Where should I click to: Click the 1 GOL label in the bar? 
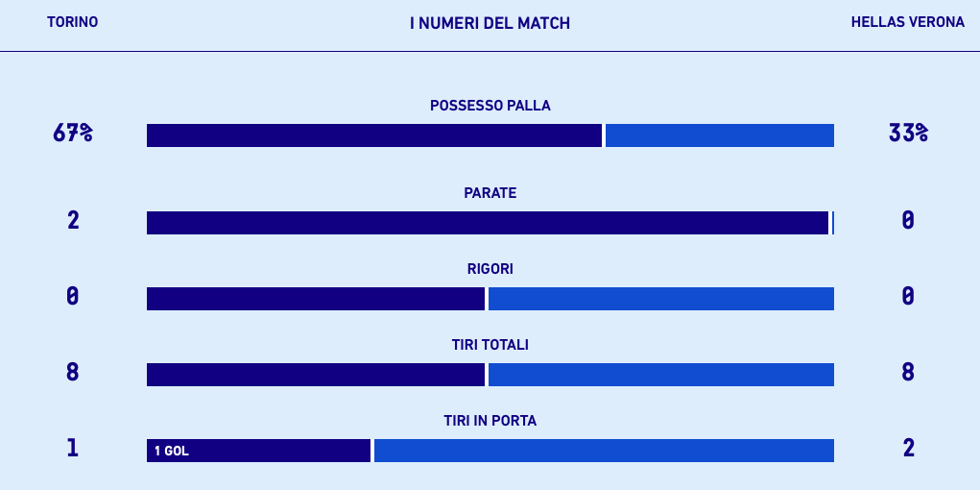coord(172,451)
